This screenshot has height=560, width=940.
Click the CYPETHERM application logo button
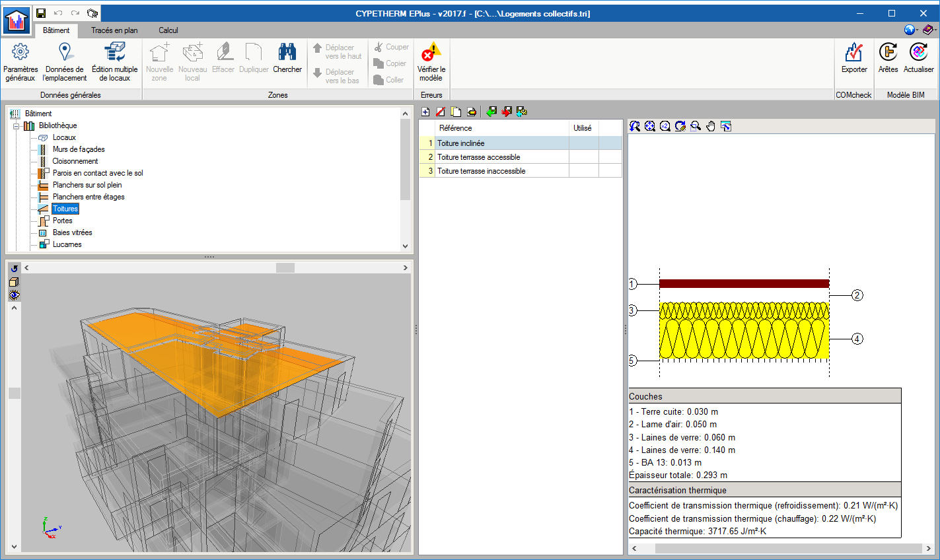tap(16, 20)
